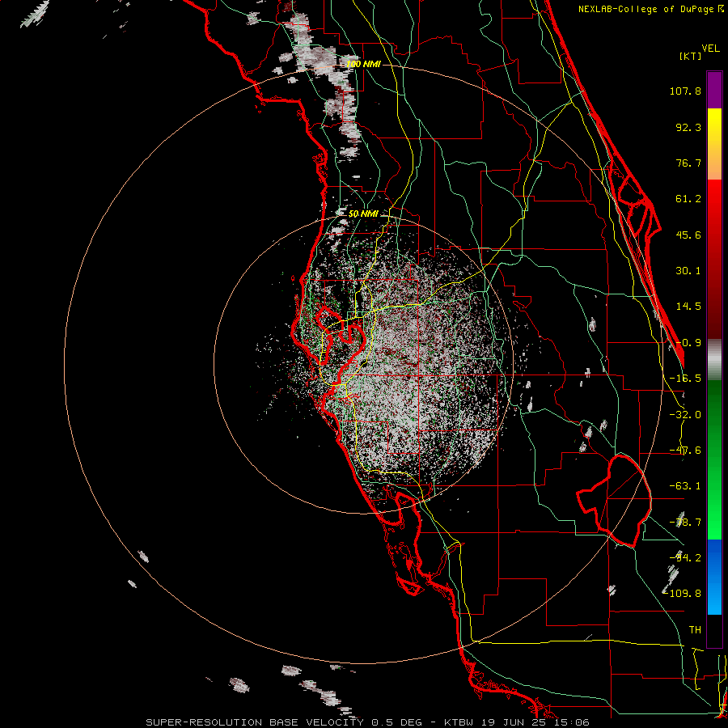This screenshot has width=728, height=728.
Task: Click the -63.1 legend value
Action: [685, 486]
